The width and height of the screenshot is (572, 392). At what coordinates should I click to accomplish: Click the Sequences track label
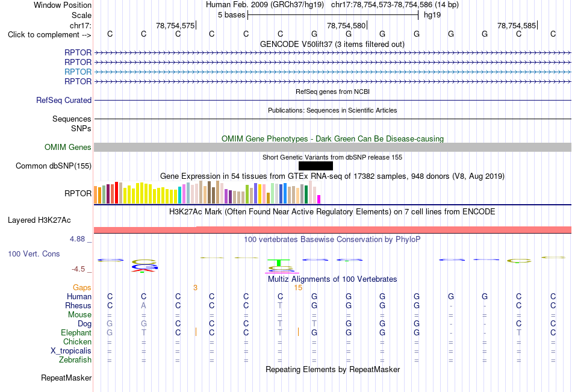tap(72, 119)
